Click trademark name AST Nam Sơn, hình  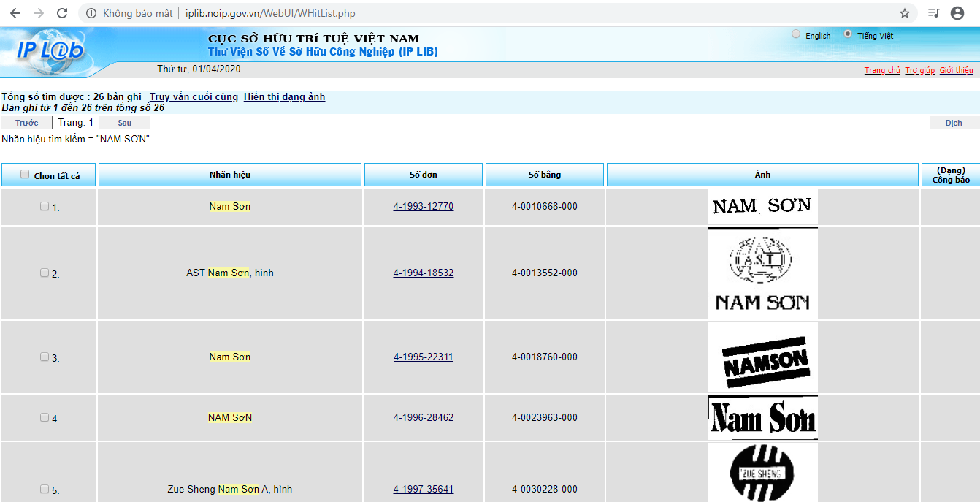click(x=230, y=273)
